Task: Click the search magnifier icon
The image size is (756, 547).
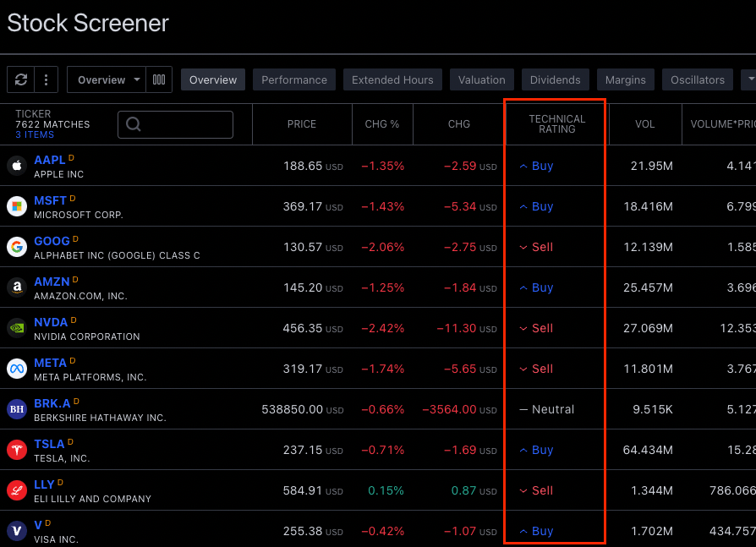Action: click(x=134, y=124)
